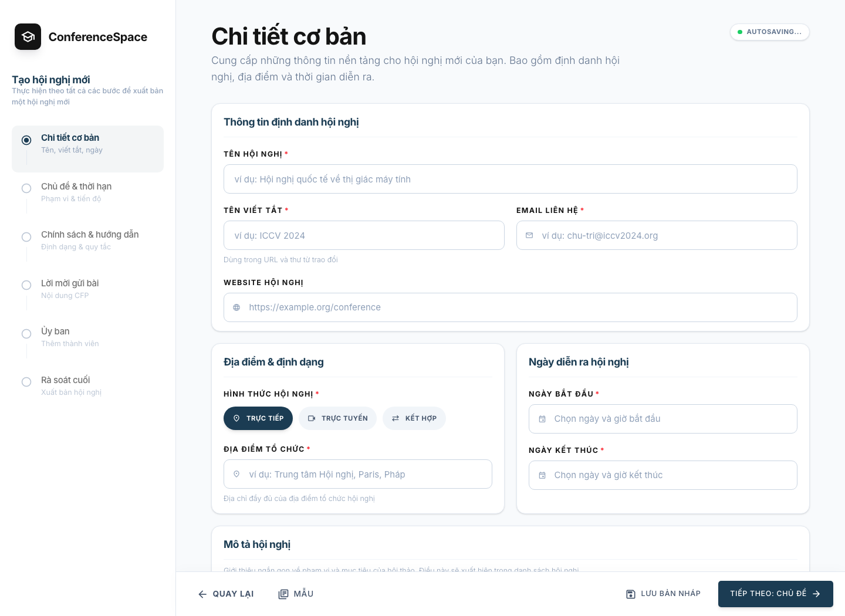Click the left arrow icon beside Quay lại
This screenshot has height=616, width=845.
202,594
